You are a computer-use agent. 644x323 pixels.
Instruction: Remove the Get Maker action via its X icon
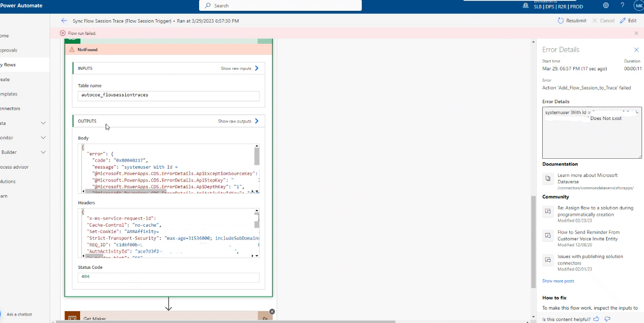272,311
